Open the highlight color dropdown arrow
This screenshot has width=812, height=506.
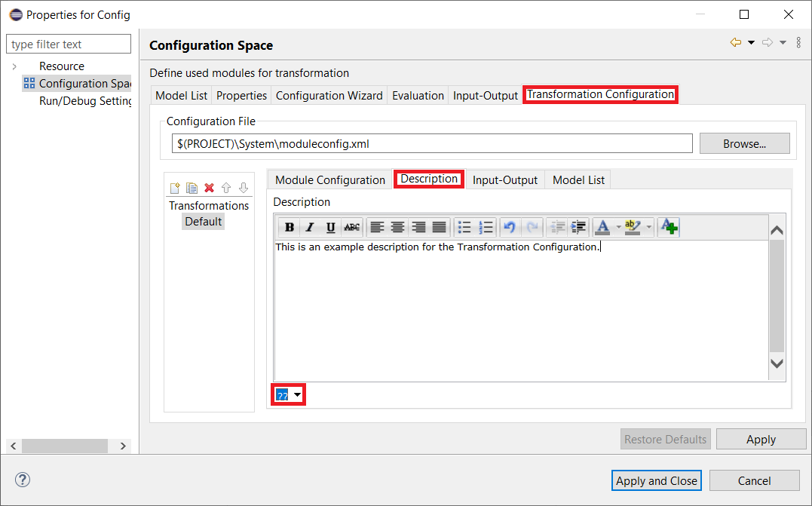tap(649, 227)
